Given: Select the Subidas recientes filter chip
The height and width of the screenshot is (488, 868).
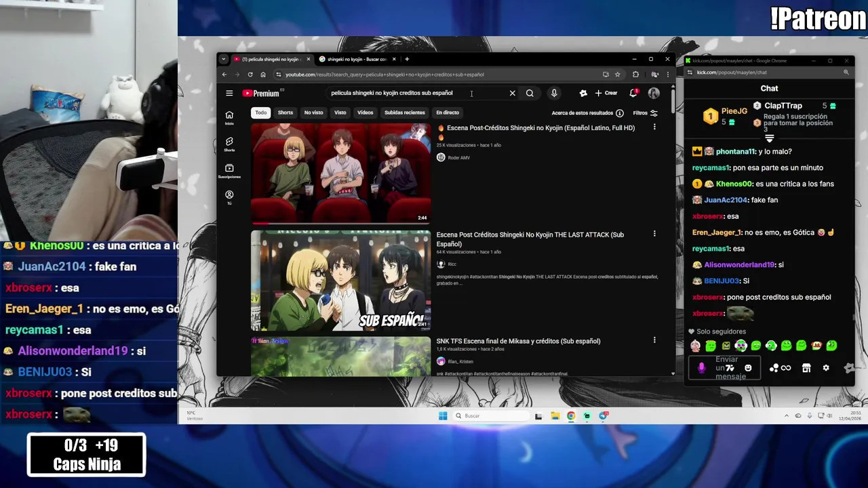Looking at the screenshot, I should pyautogui.click(x=404, y=113).
